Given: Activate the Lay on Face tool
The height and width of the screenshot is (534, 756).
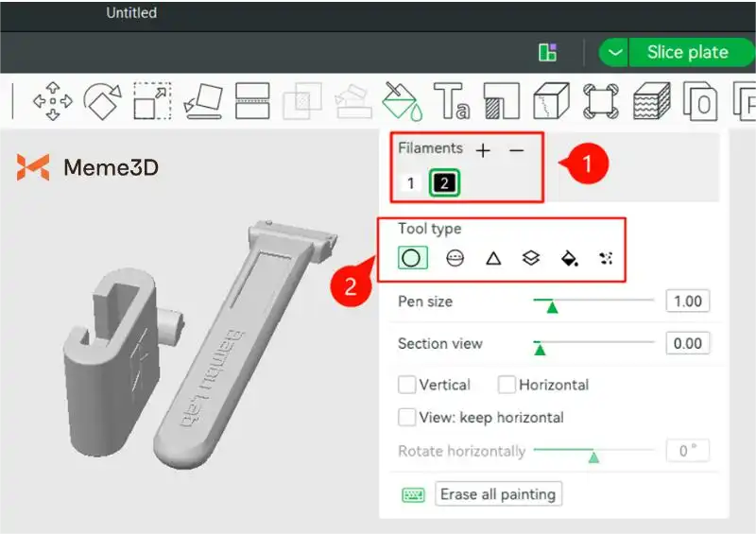Looking at the screenshot, I should pyautogui.click(x=202, y=99).
